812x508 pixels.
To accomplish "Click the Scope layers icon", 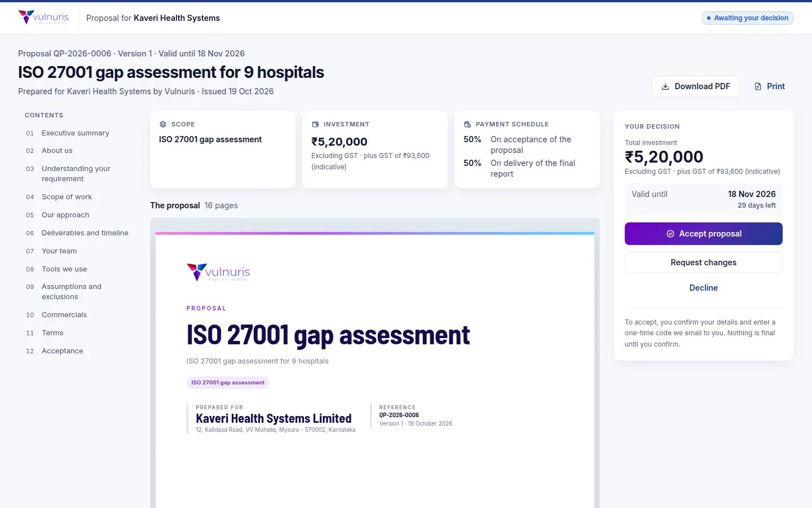I will pyautogui.click(x=163, y=124).
